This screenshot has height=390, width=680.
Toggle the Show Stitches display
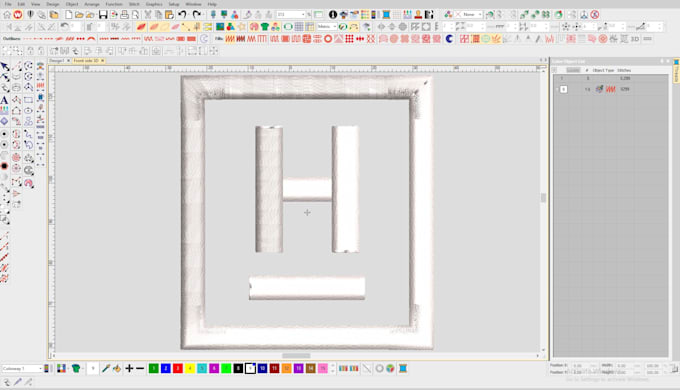pyautogui.click(x=154, y=27)
